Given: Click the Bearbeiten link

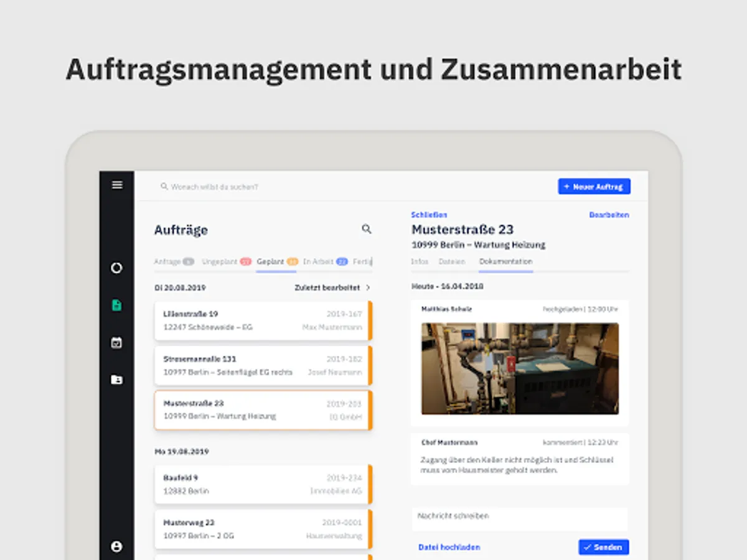Looking at the screenshot, I should [609, 215].
